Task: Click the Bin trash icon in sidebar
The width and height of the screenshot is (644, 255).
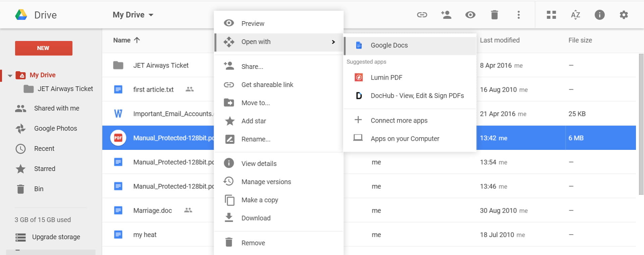Action: pos(20,189)
